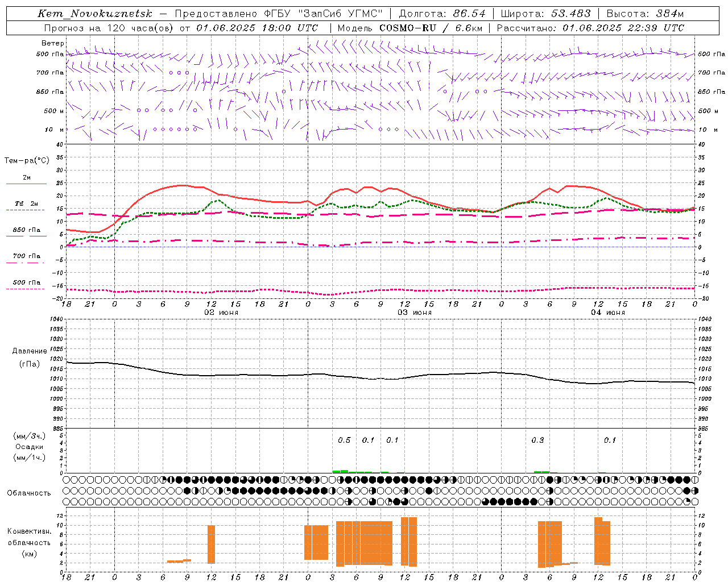728x582 pixels.
Task: Click the Давление pressure panel label
Action: tap(30, 351)
